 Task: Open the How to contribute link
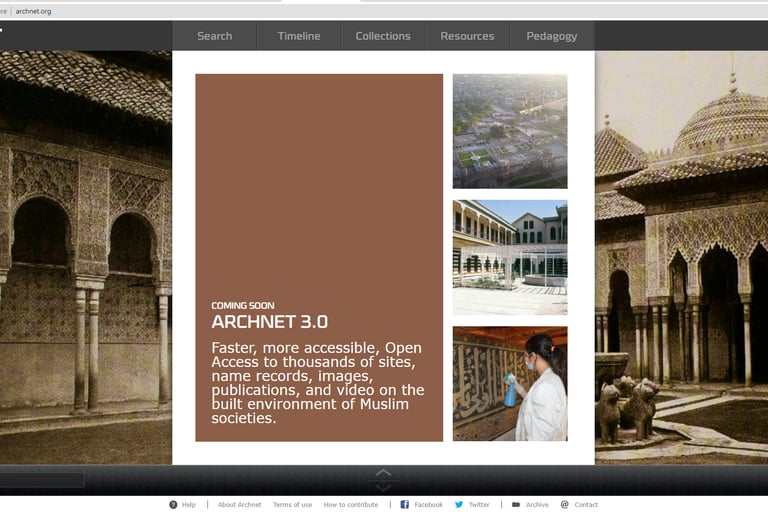pos(351,505)
